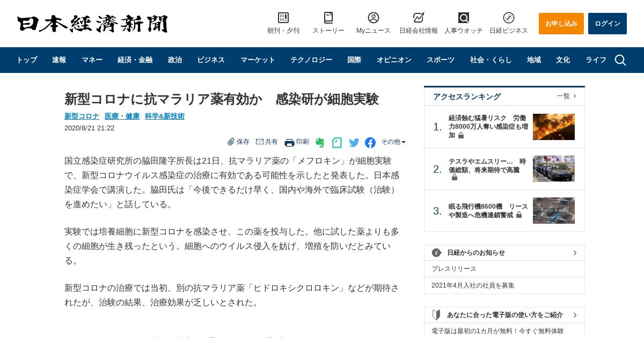
Task: Open ranking article 眠る飛行機8600機
Action: coord(488,210)
